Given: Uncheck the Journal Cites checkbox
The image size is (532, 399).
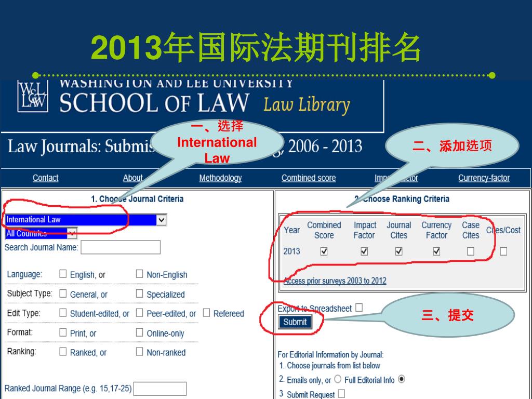Looking at the screenshot, I should click(398, 251).
